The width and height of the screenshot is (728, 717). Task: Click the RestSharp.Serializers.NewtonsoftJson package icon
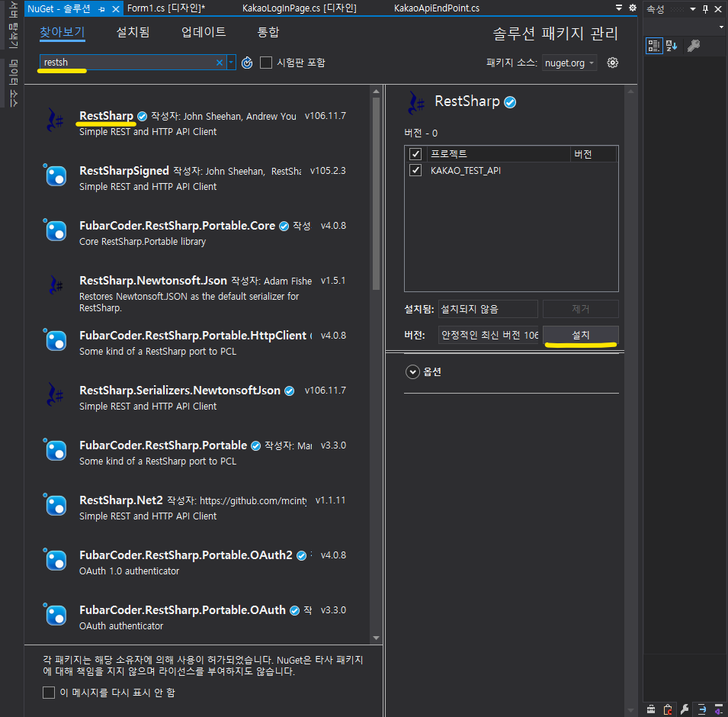point(56,394)
